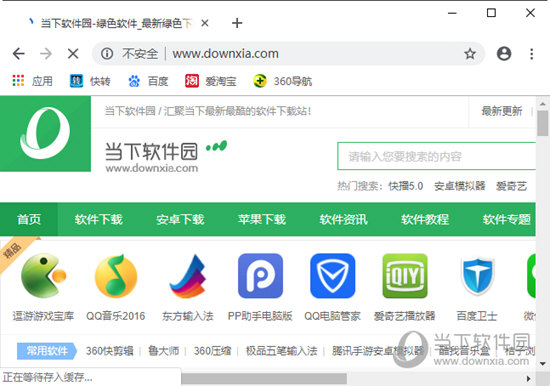The width and height of the screenshot is (550, 386).
Task: Click the horizontal scrollbar right arrow
Action: [x=529, y=379]
